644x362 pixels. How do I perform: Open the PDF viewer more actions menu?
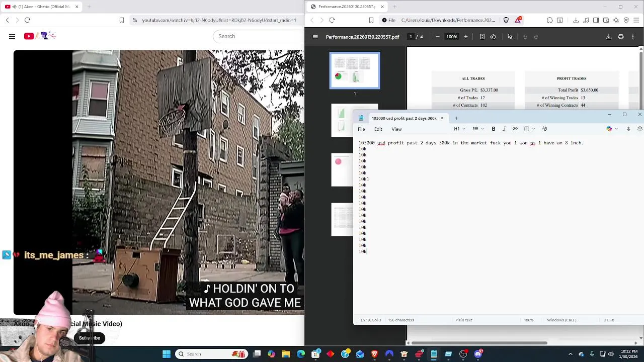tap(633, 37)
